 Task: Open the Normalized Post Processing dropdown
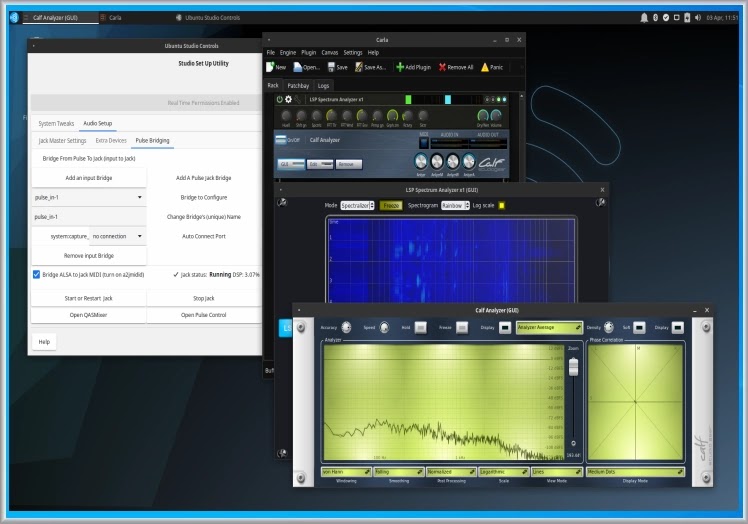click(451, 472)
